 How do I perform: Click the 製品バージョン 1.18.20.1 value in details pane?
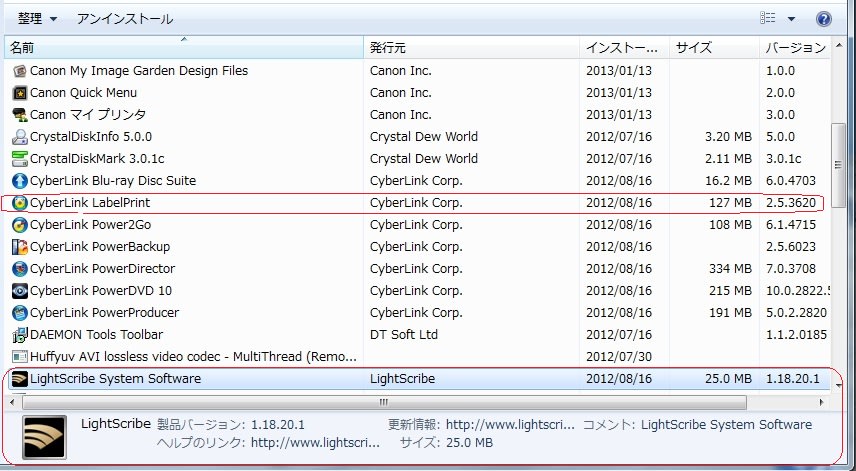(278, 425)
